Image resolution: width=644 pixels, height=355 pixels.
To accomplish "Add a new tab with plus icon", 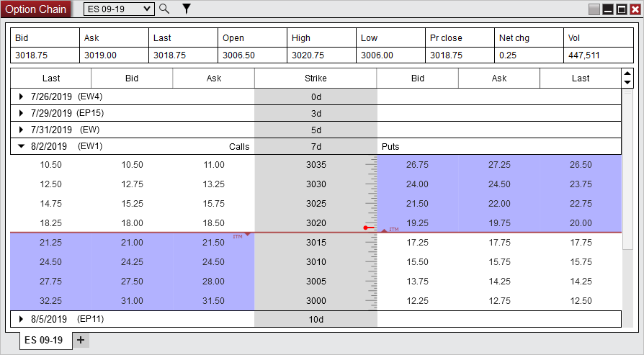I will 81,340.
